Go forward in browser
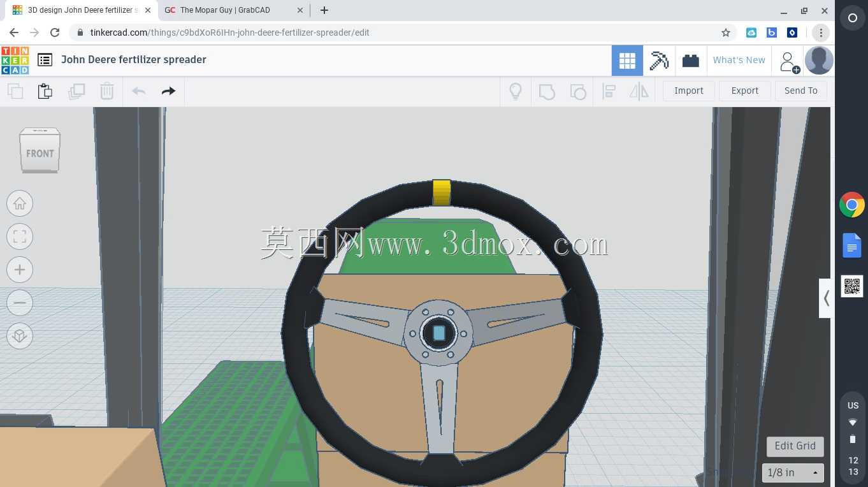Image resolution: width=868 pixels, height=487 pixels. pos(34,33)
